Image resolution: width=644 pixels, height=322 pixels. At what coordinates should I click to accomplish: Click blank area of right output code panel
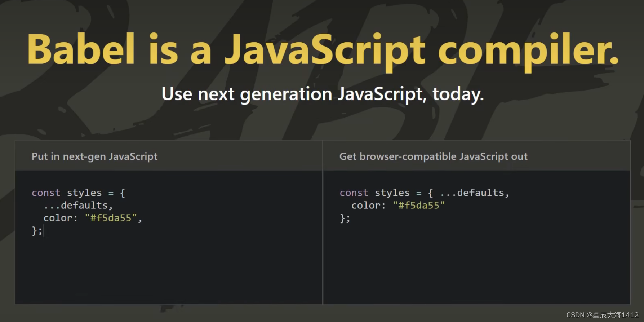(476, 265)
